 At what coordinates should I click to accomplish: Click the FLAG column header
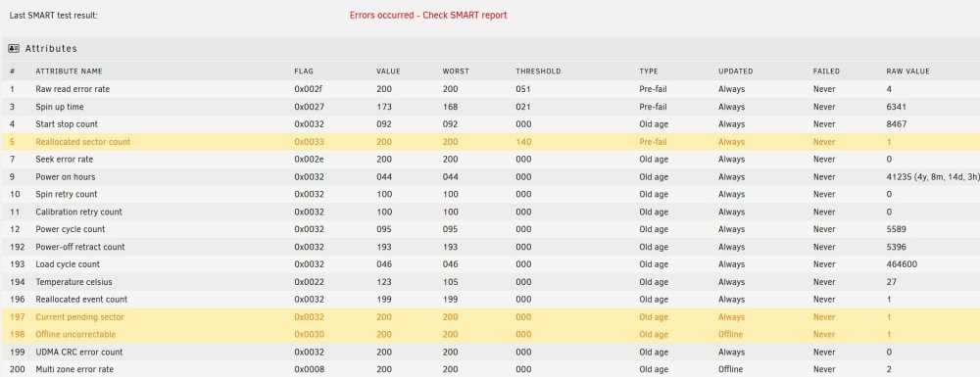[304, 71]
